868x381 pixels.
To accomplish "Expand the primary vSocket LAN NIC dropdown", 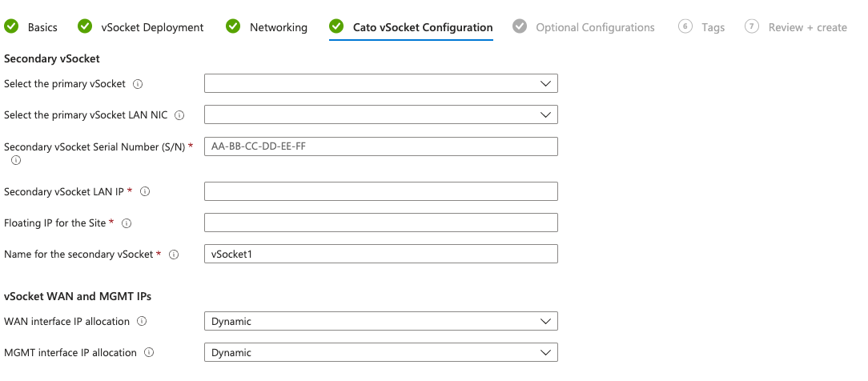I will (380, 115).
